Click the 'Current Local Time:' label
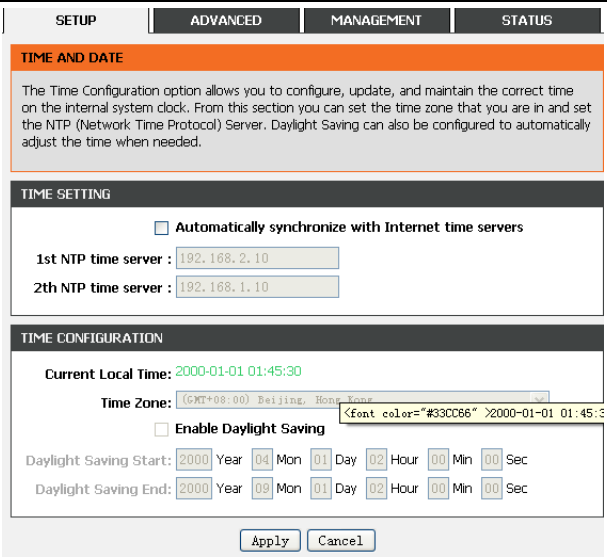 pyautogui.click(x=108, y=374)
